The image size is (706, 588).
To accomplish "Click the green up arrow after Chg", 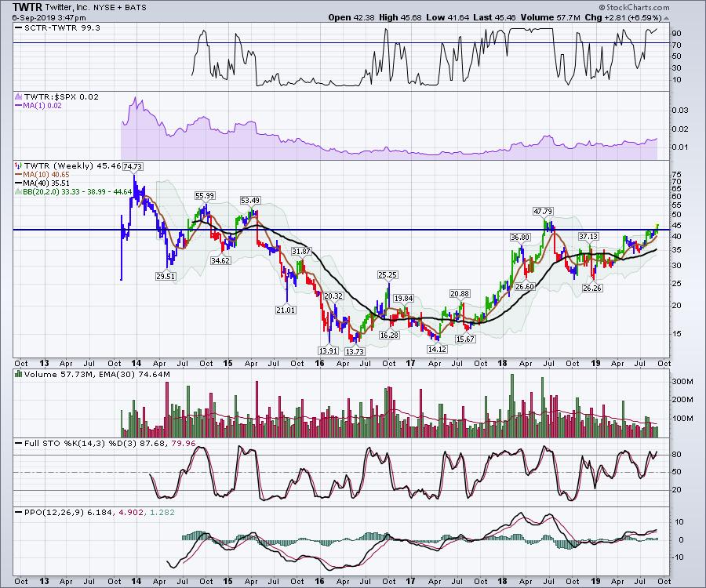I will pyautogui.click(x=667, y=18).
